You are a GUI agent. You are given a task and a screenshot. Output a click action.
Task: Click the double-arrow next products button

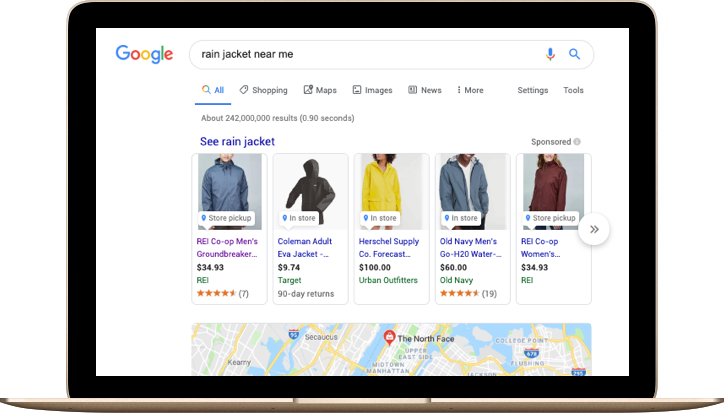[594, 229]
